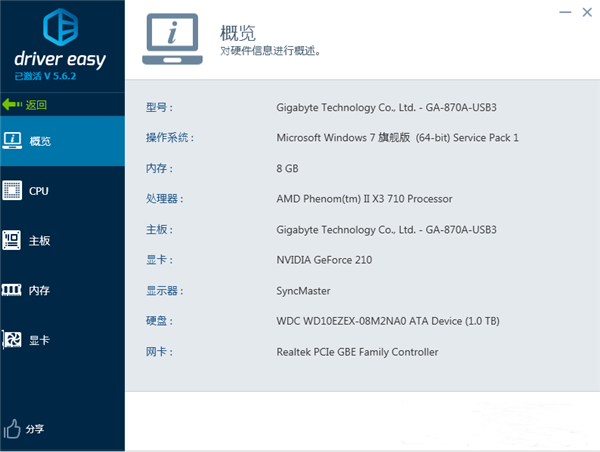Click the 内存 memory stick icon
This screenshot has width=600, height=452.
11,290
